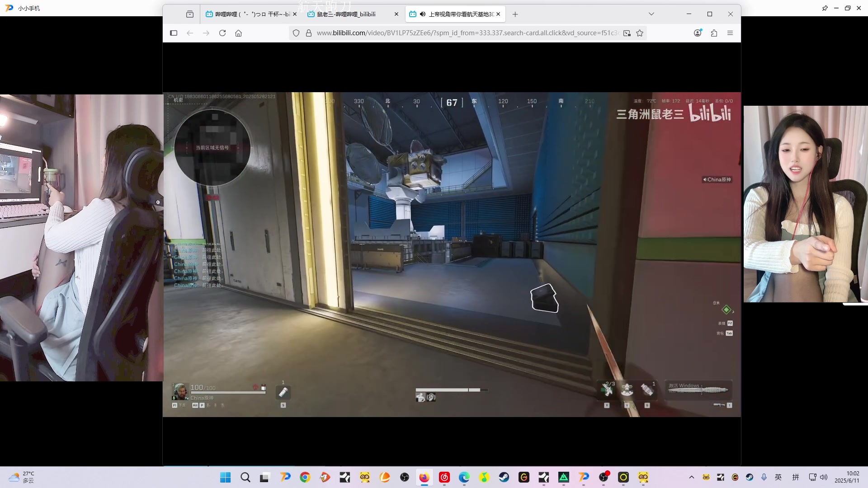The image size is (868, 488).
Task: Open the volume control in tray
Action: [x=824, y=477]
